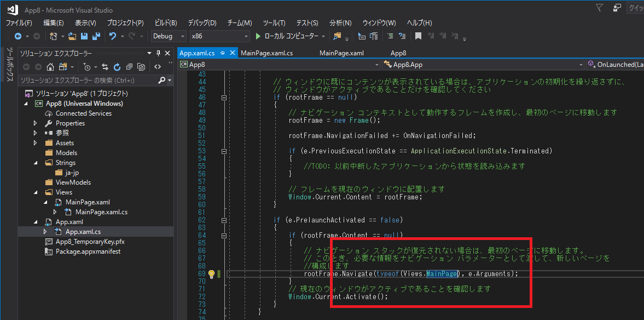Image resolution: width=644 pixels, height=320 pixels.
Task: Click the notifications flag icon in title bar
Action: (x=599, y=7)
